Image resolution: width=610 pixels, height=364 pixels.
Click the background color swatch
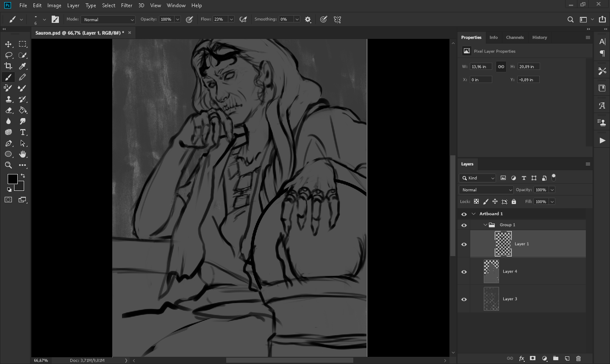pyautogui.click(x=21, y=188)
